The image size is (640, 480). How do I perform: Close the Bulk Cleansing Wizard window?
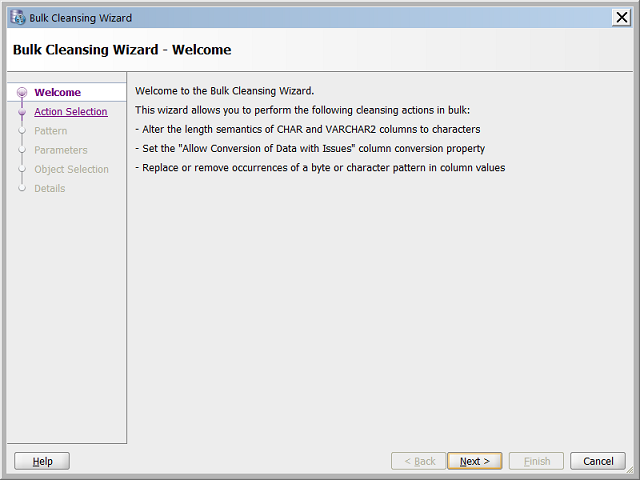click(620, 18)
